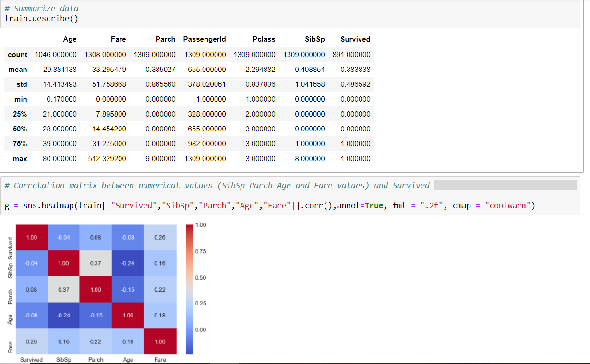Select the '50%' row label
This screenshot has width=590, height=364.
pos(20,129)
